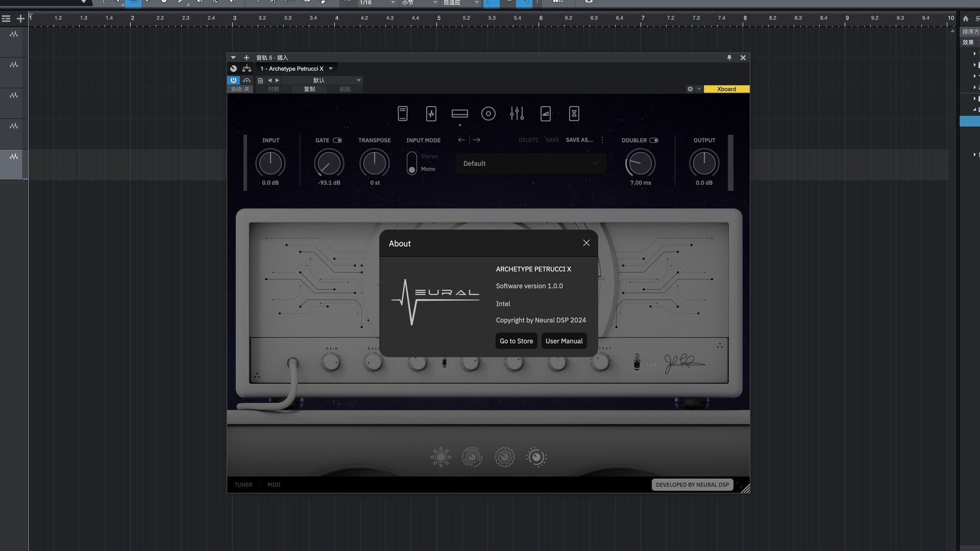Click the OUTPUT level knob
The height and width of the screenshot is (551, 980).
[704, 163]
